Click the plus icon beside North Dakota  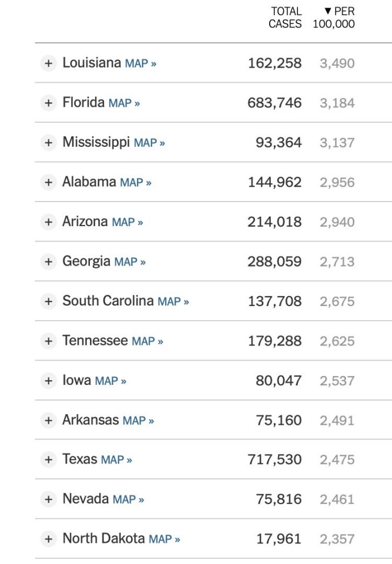[x=48, y=539]
